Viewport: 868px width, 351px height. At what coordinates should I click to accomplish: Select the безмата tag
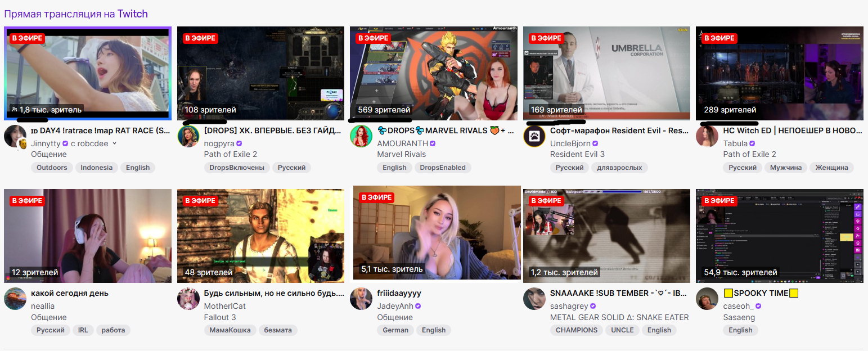pyautogui.click(x=278, y=330)
